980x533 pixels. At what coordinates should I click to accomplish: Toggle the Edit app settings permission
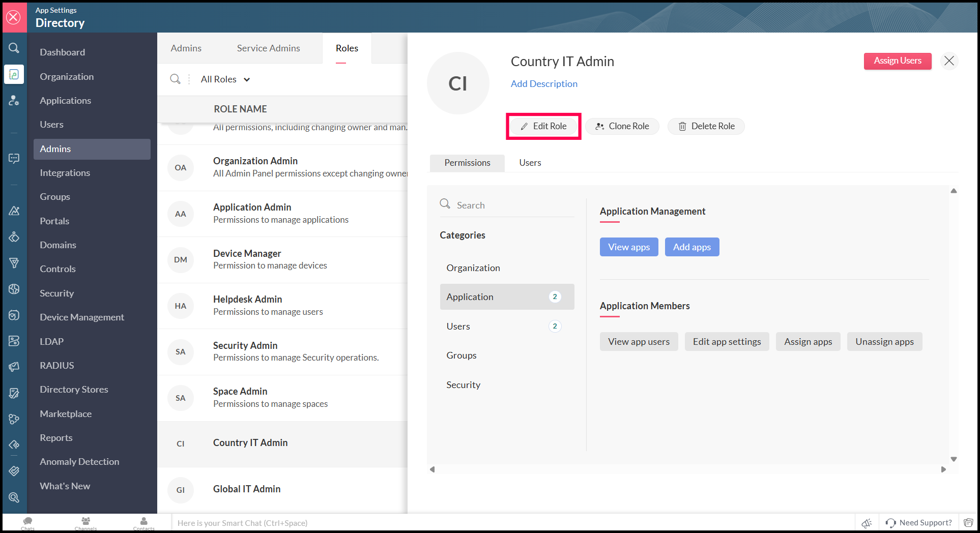click(x=726, y=342)
